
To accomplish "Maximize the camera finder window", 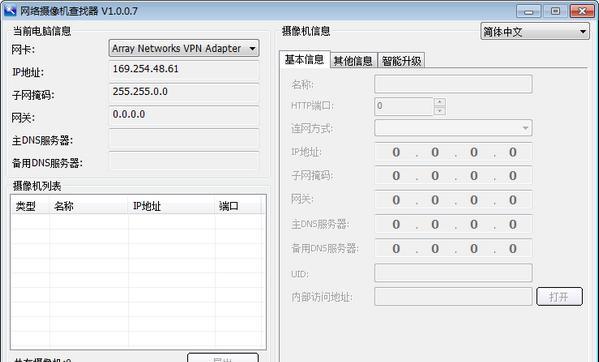I will 555,11.
